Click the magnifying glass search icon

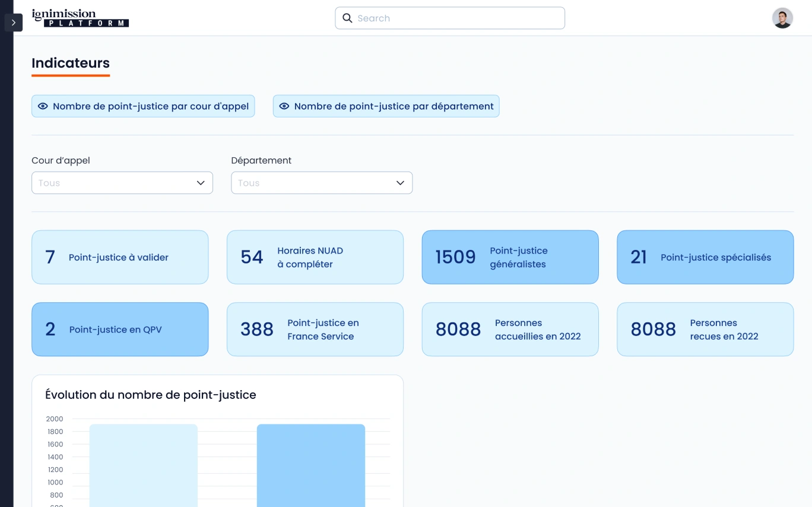(x=348, y=18)
